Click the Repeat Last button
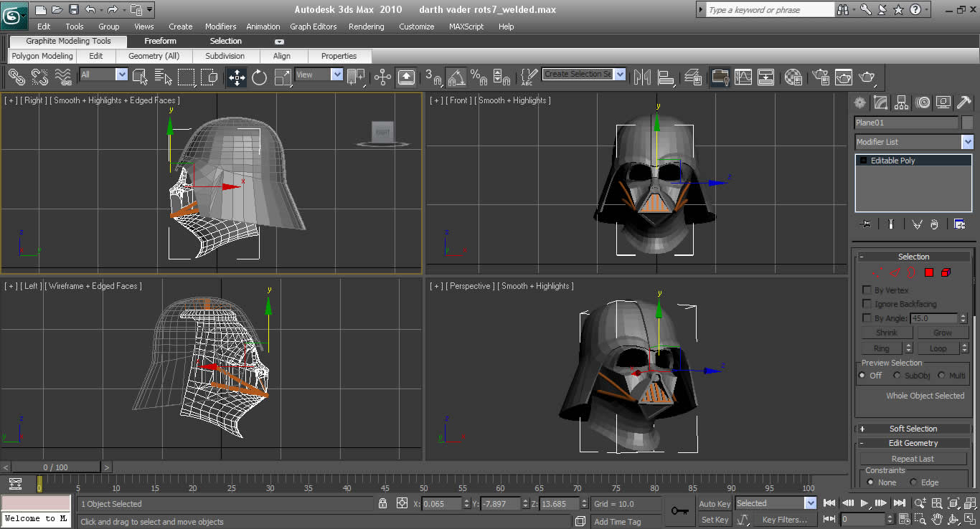This screenshot has width=980, height=529. click(x=913, y=459)
